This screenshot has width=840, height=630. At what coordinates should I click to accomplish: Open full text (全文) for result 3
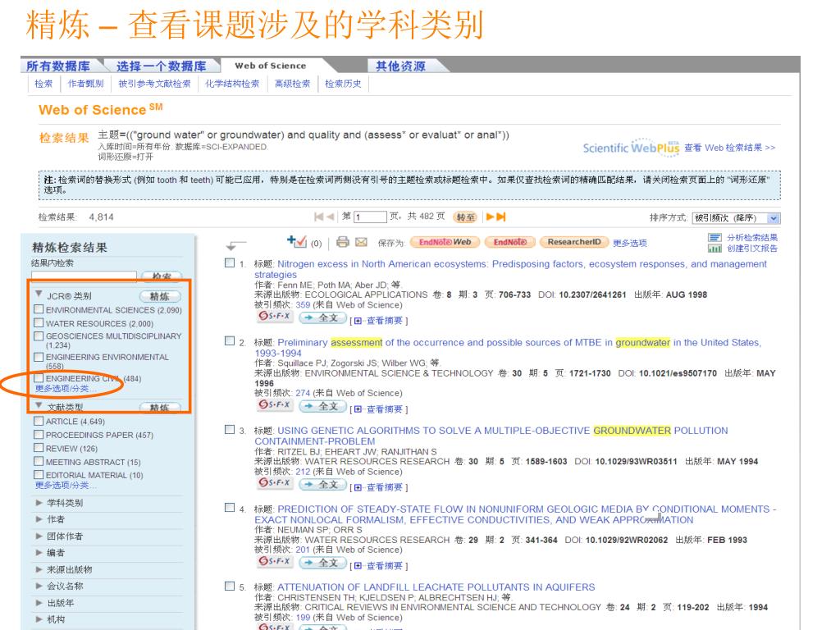click(x=322, y=484)
